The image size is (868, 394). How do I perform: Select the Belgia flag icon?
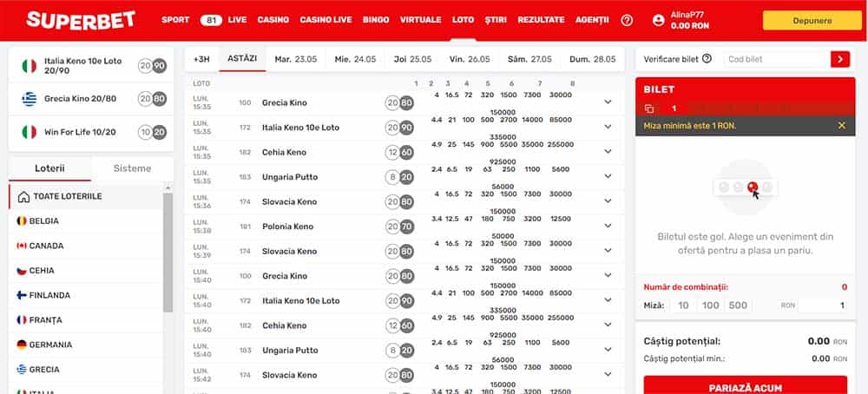tap(22, 220)
